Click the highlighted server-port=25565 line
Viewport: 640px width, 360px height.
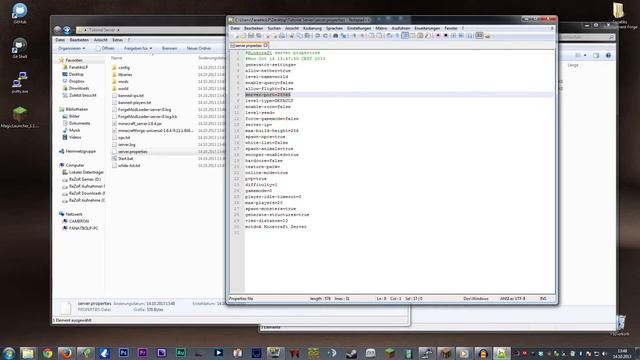click(268, 95)
